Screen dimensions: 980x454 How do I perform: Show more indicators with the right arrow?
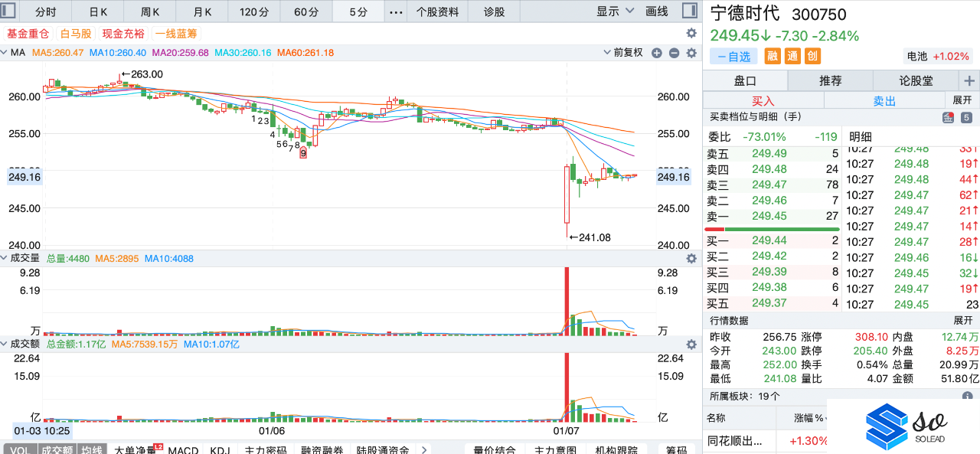click(425, 450)
